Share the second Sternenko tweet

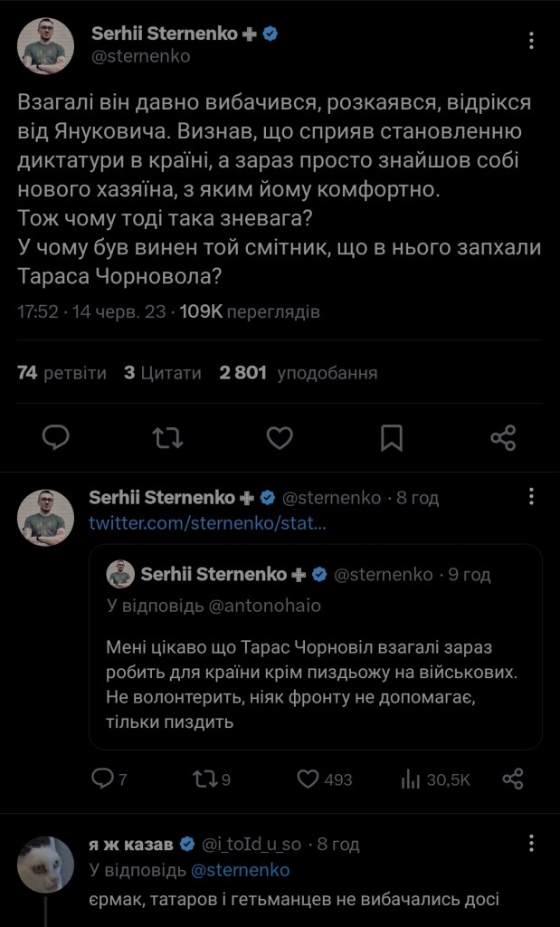pyautogui.click(x=513, y=779)
